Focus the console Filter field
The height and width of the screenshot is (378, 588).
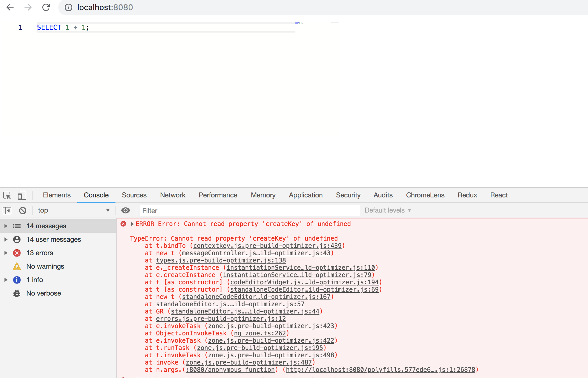point(249,211)
